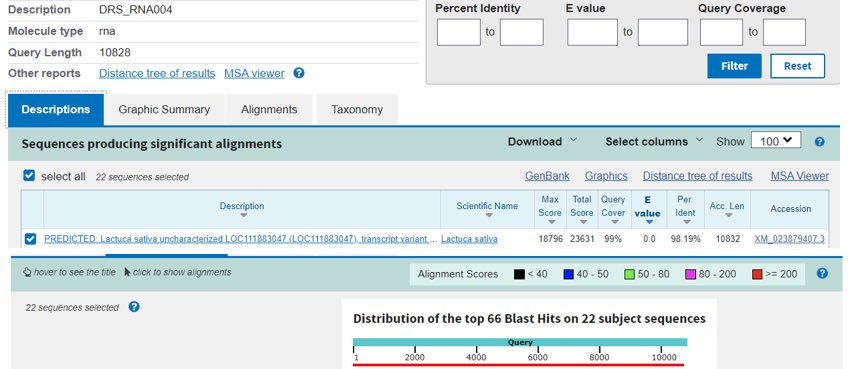
Task: Open help icon next to MSA viewer
Action: point(299,73)
